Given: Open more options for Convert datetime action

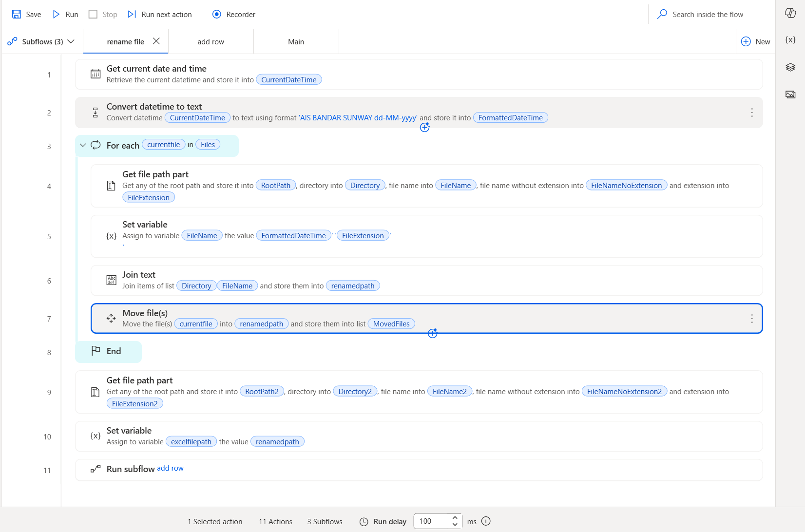Looking at the screenshot, I should (x=752, y=113).
